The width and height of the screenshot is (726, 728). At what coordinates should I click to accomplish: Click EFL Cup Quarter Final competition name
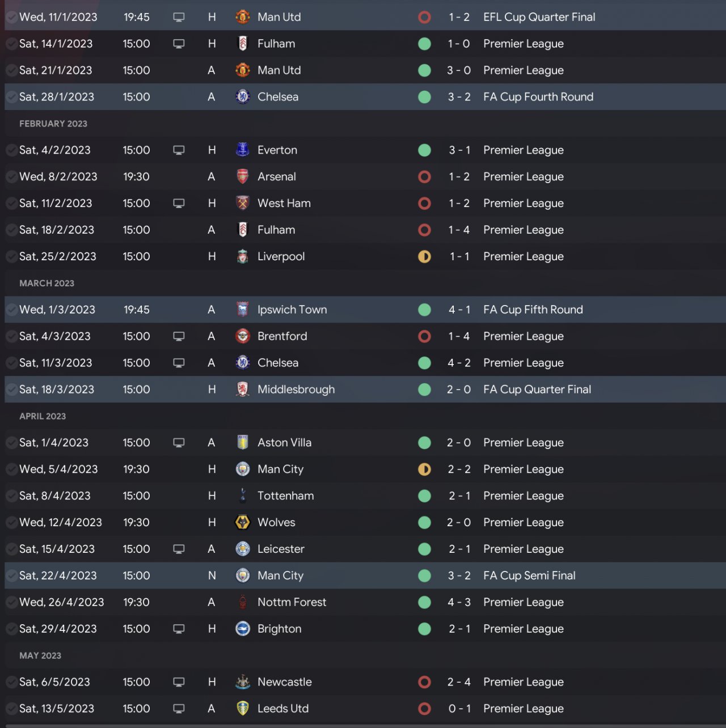[539, 17]
